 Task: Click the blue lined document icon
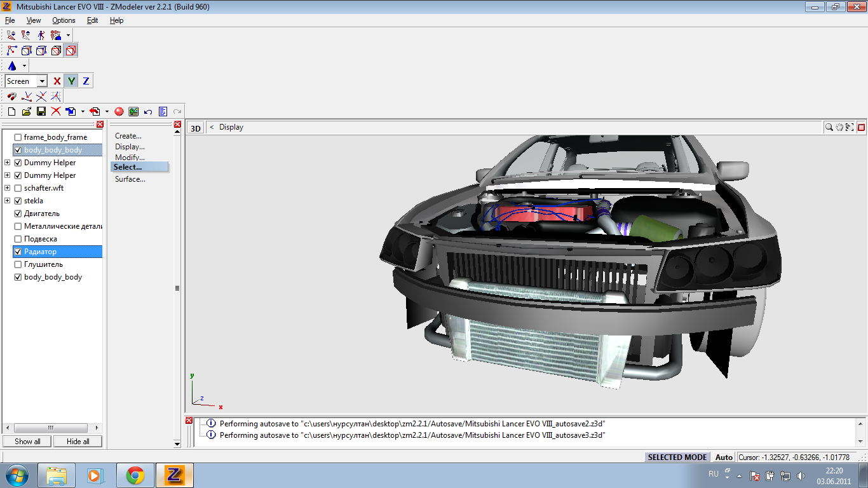[x=163, y=111]
